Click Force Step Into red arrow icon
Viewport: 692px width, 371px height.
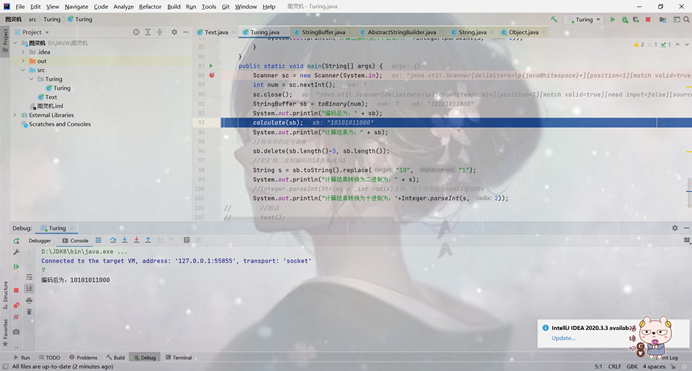[x=136, y=240]
